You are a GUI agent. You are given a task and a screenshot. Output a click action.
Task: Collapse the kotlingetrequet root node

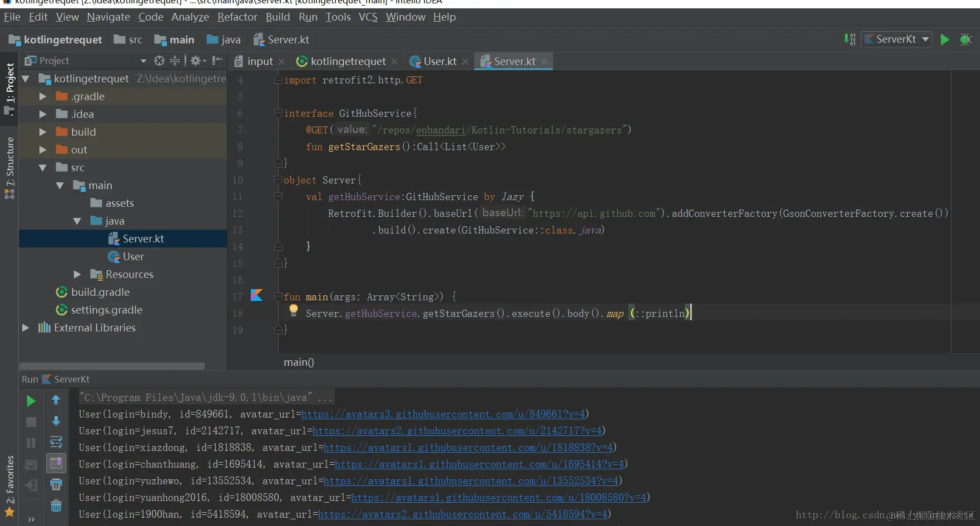pyautogui.click(x=26, y=79)
